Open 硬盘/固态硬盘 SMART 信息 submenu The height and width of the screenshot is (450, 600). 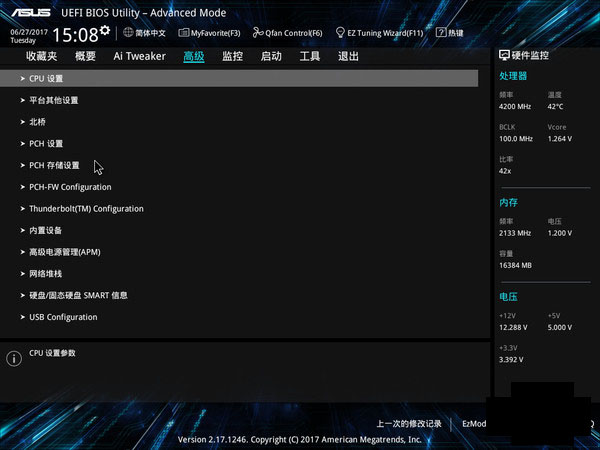pos(78,295)
